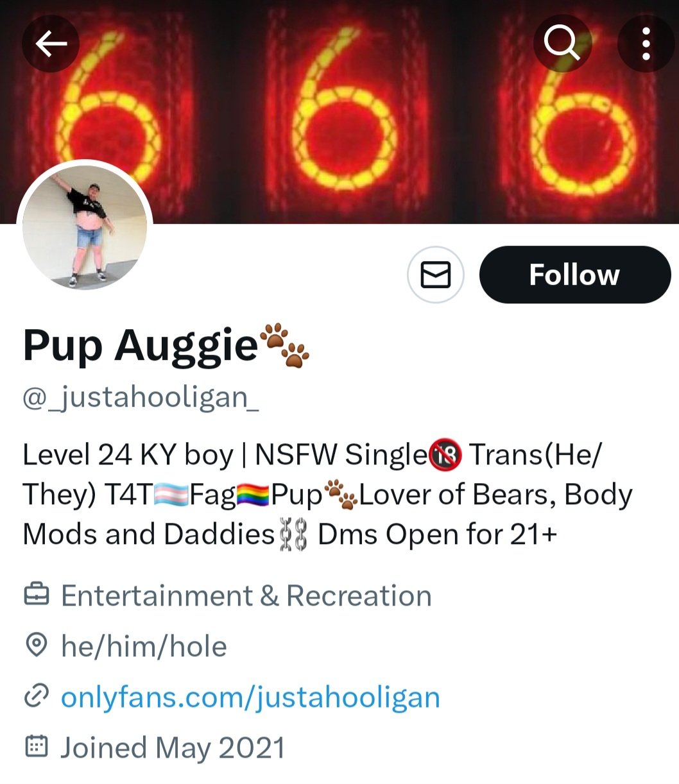Viewport: 679px width, 784px height.
Task: Tap the envelope message icon
Action: [435, 275]
